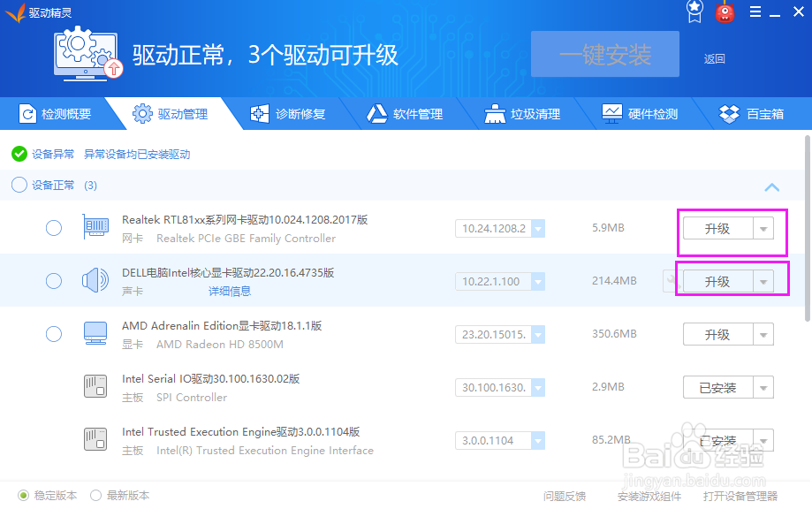Upgrade the DELL Intel核心显卡 driver

click(x=717, y=282)
